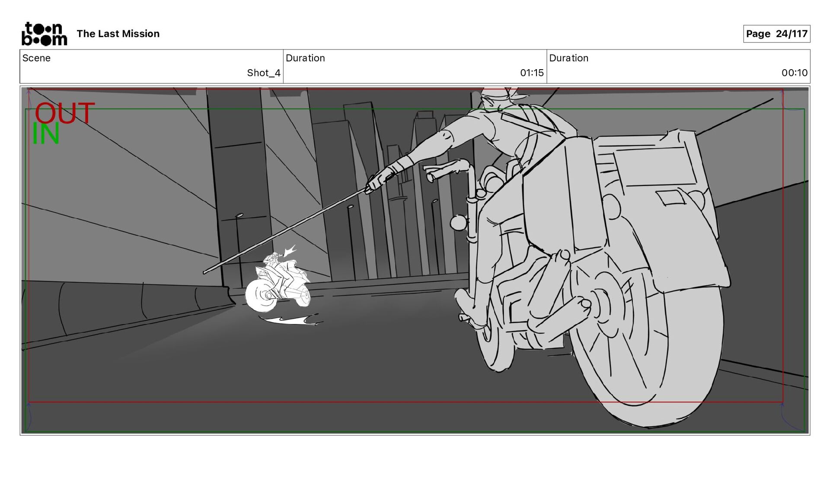Screen dimensions: 830x504
Task: Click the Toon Boom logo
Action: click(x=45, y=34)
